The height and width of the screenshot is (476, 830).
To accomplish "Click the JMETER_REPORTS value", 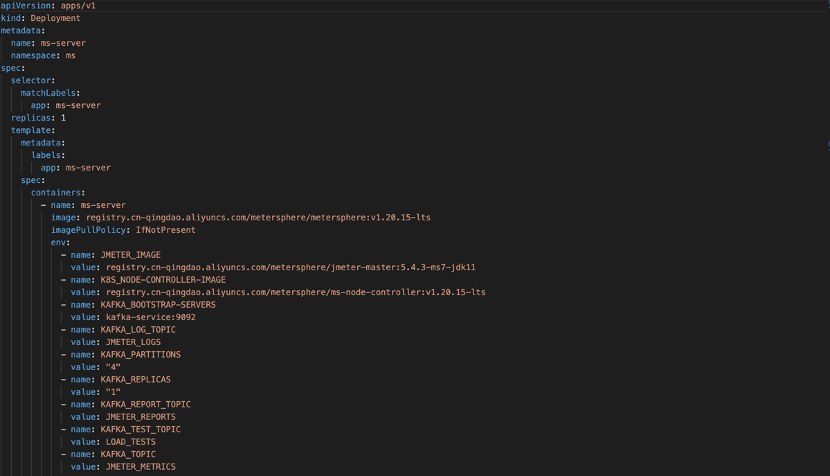I will pyautogui.click(x=141, y=417).
